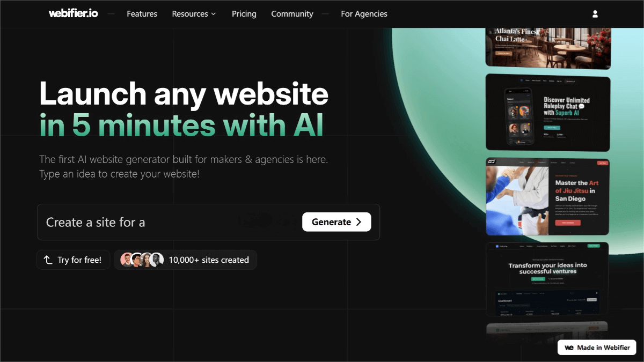Open the Atlanta's Finest Chai Latte site preview
The width and height of the screenshot is (644, 362).
(548, 48)
